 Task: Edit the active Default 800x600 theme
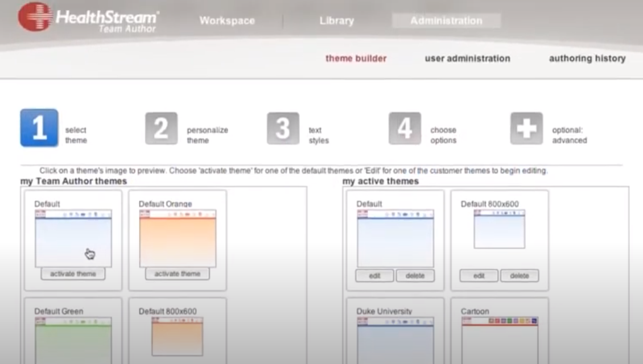pos(479,276)
